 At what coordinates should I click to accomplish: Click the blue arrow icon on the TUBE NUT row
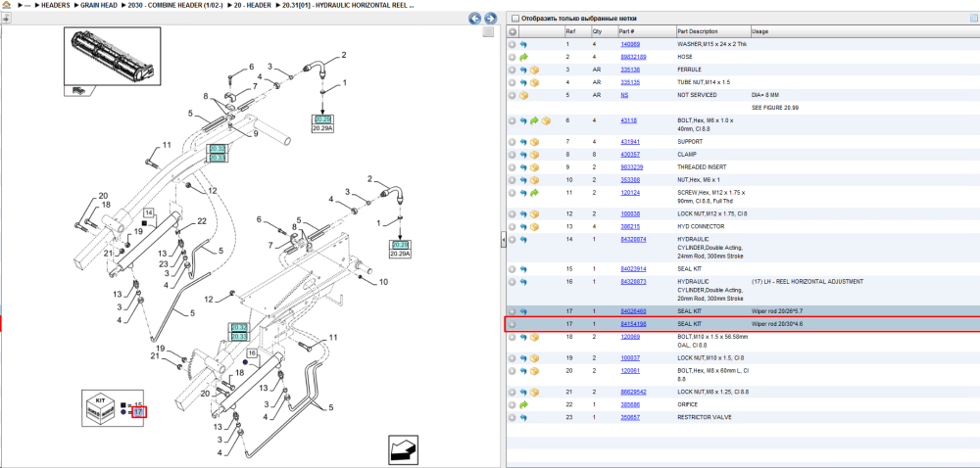click(523, 82)
